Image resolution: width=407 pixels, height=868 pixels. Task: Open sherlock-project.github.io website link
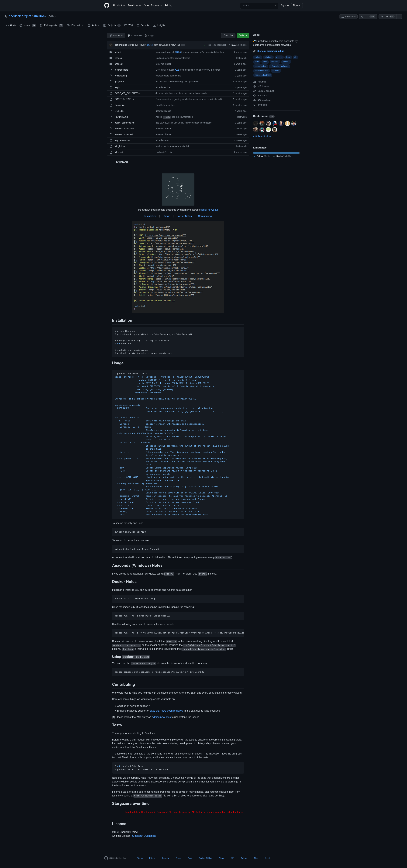[x=270, y=51]
